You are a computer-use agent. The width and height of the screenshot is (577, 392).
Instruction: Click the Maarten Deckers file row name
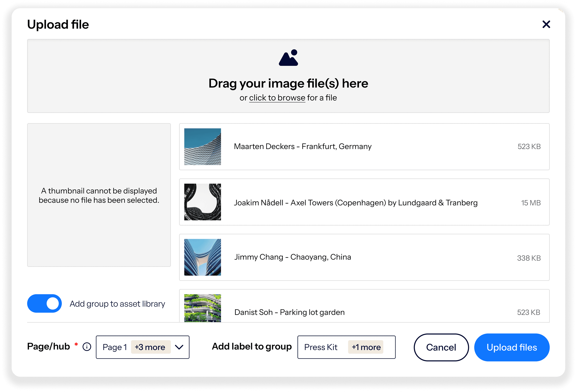click(x=302, y=146)
